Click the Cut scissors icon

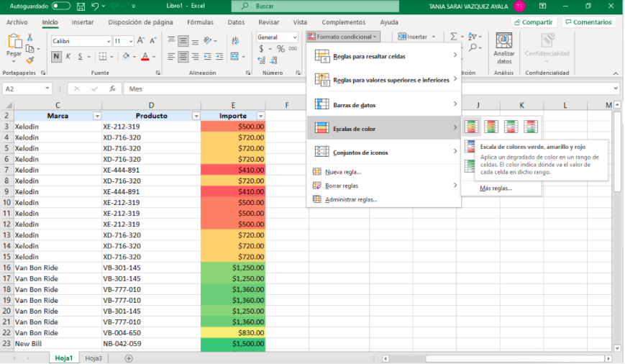tap(30, 37)
